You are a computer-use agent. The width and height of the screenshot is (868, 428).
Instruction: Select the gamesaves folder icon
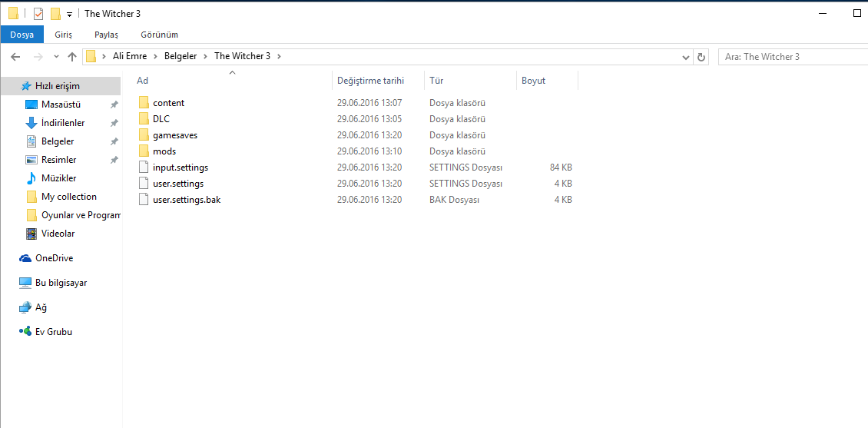144,135
